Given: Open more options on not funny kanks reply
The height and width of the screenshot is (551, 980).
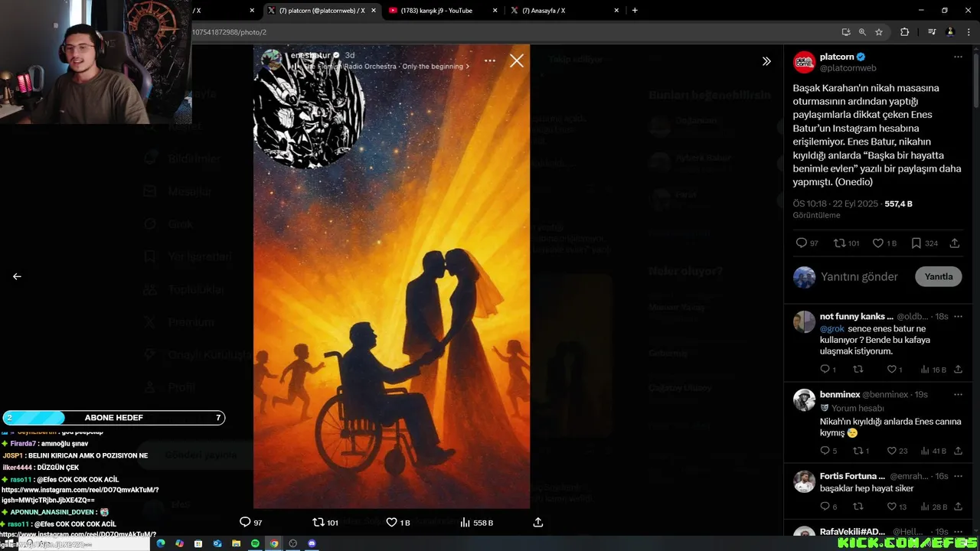Looking at the screenshot, I should click(x=958, y=316).
